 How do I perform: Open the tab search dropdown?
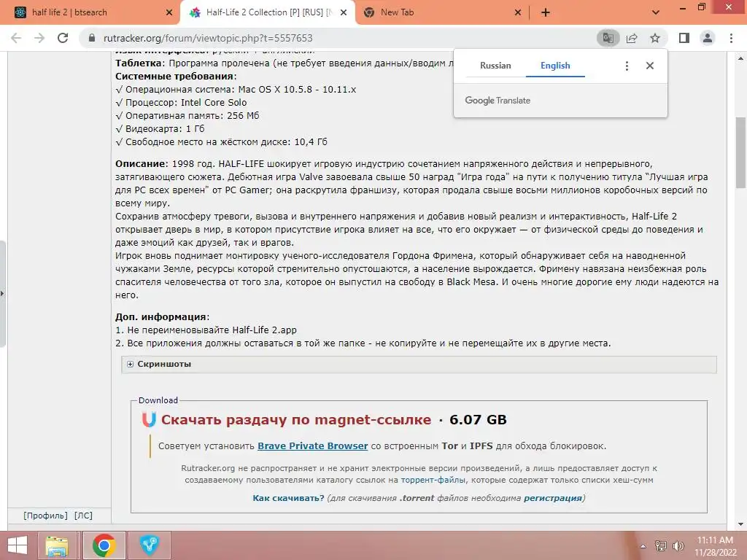(x=656, y=12)
